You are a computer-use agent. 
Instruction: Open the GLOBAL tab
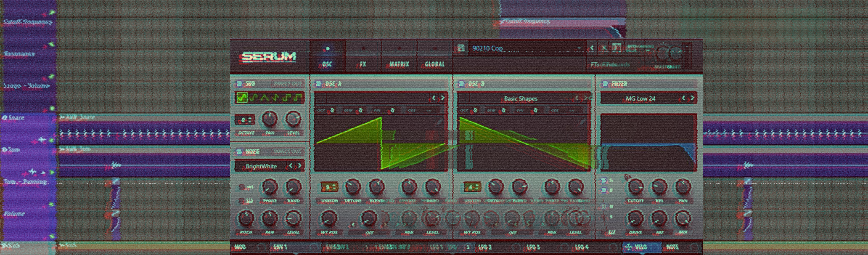click(434, 56)
